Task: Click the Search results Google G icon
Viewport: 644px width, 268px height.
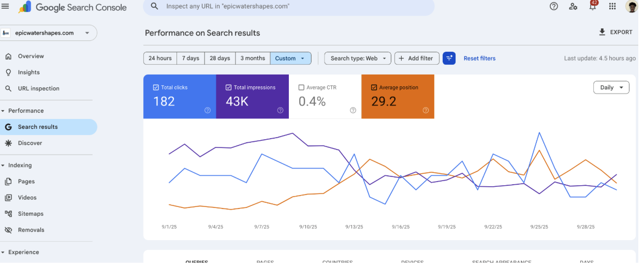Action: (x=8, y=127)
